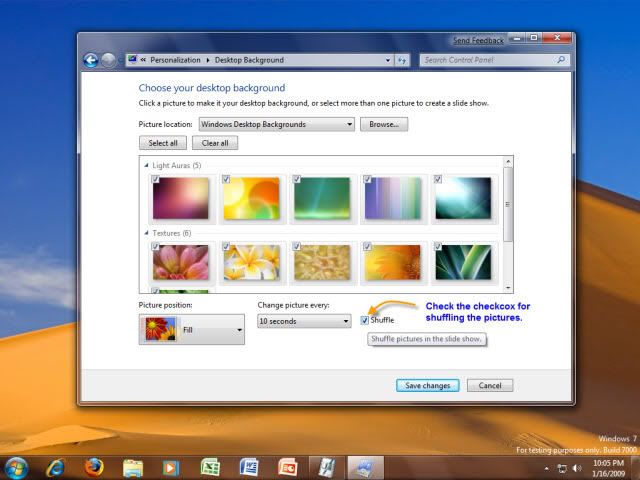The width and height of the screenshot is (640, 480).
Task: Click the address bar refresh icon
Action: (402, 60)
